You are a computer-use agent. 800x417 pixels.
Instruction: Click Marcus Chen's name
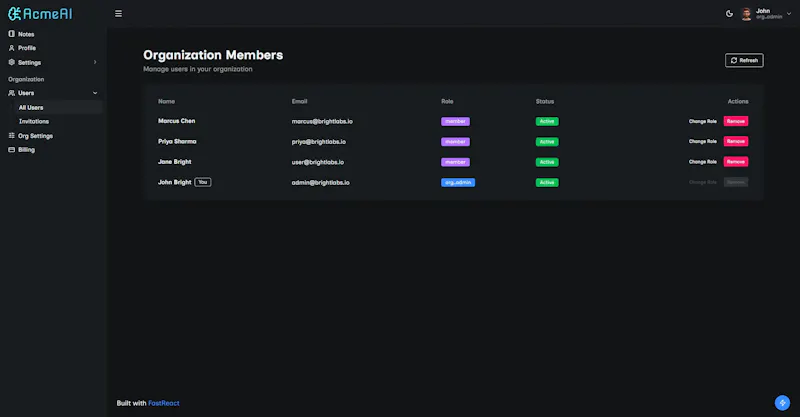[177, 121]
